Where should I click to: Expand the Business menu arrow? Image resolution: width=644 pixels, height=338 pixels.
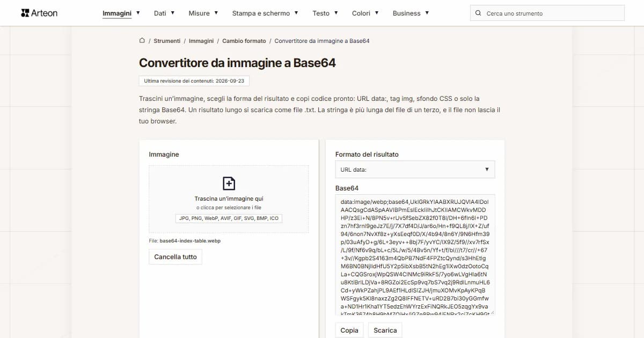(x=427, y=13)
